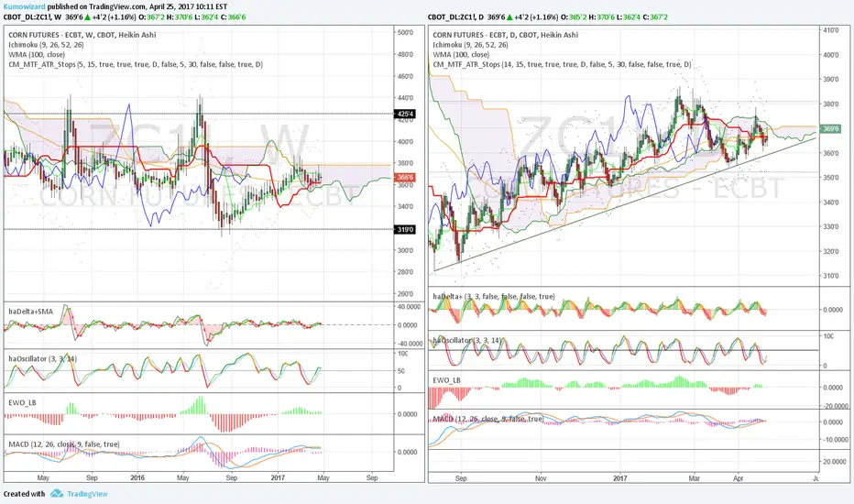Click the red 366'6 price tag
The width and height of the screenshot is (854, 504).
[x=406, y=178]
